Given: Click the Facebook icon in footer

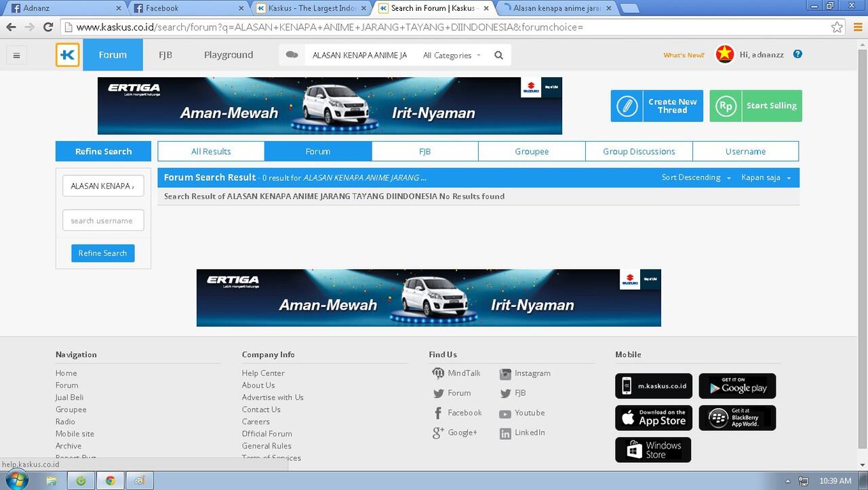Looking at the screenshot, I should [x=438, y=413].
